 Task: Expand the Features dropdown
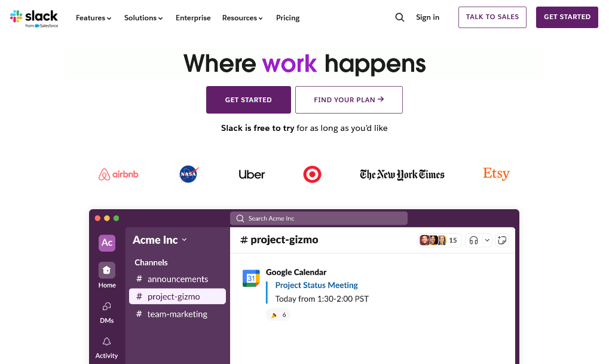coord(93,18)
